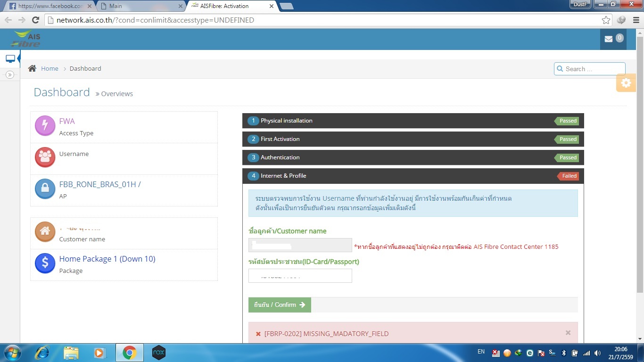644x362 pixels.
Task: Click inside the Search box
Action: 590,69
